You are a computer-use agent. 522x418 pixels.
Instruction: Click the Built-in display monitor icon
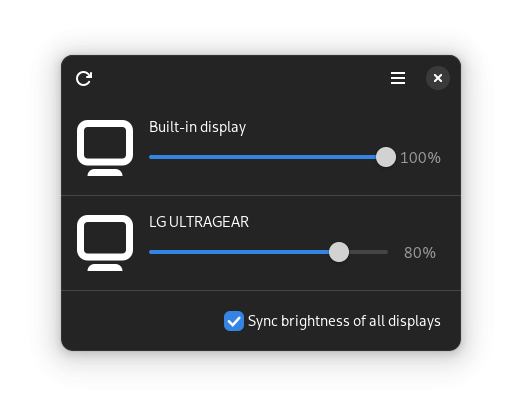tap(105, 148)
